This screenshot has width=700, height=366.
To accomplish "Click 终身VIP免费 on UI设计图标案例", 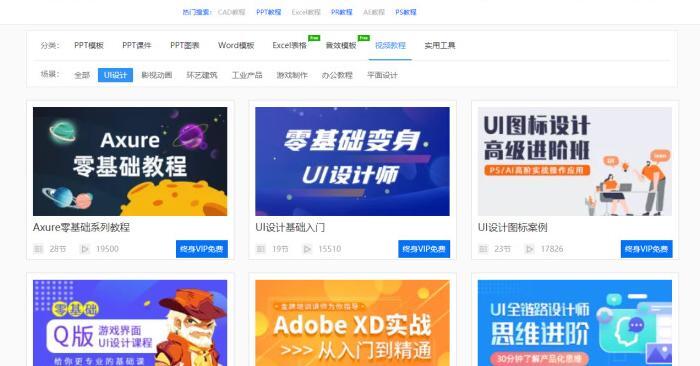I will tap(646, 249).
